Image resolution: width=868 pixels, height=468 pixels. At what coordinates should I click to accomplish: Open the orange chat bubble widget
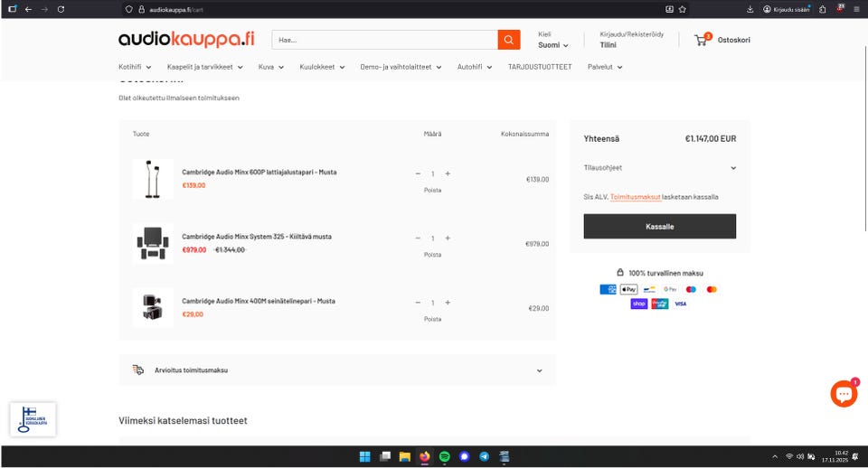click(844, 394)
